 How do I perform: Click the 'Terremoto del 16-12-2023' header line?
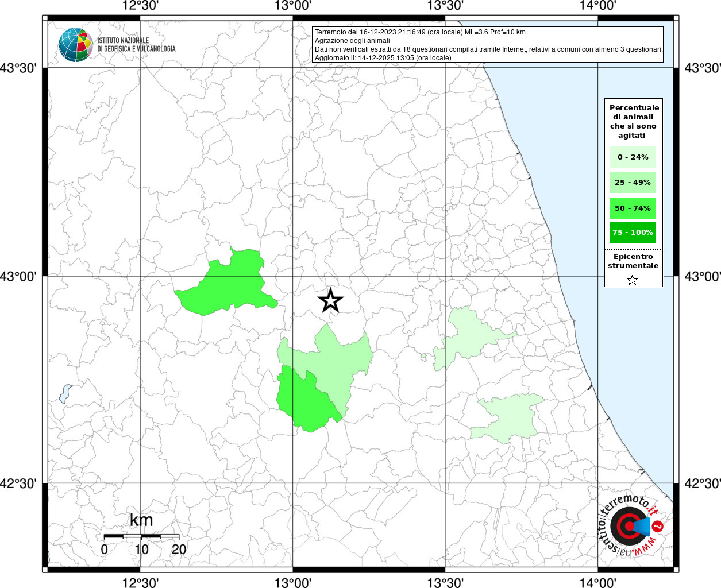[420, 32]
